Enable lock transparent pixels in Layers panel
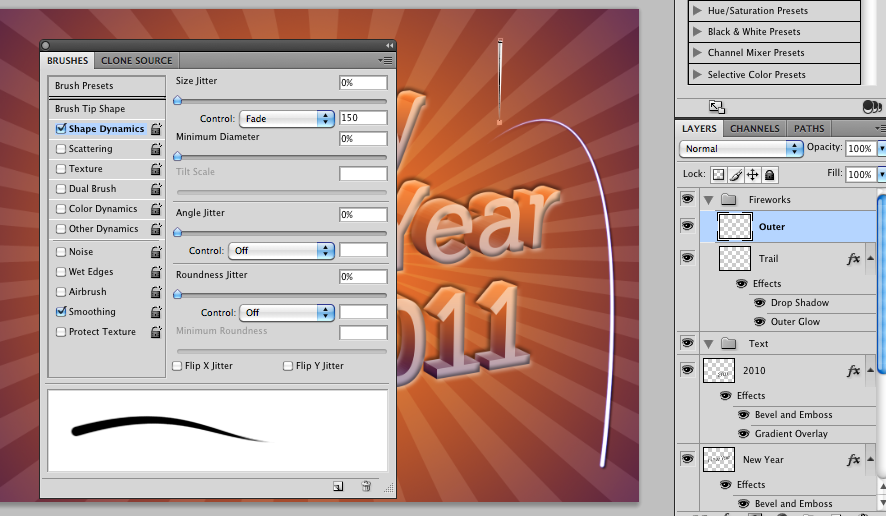 pyautogui.click(x=718, y=175)
